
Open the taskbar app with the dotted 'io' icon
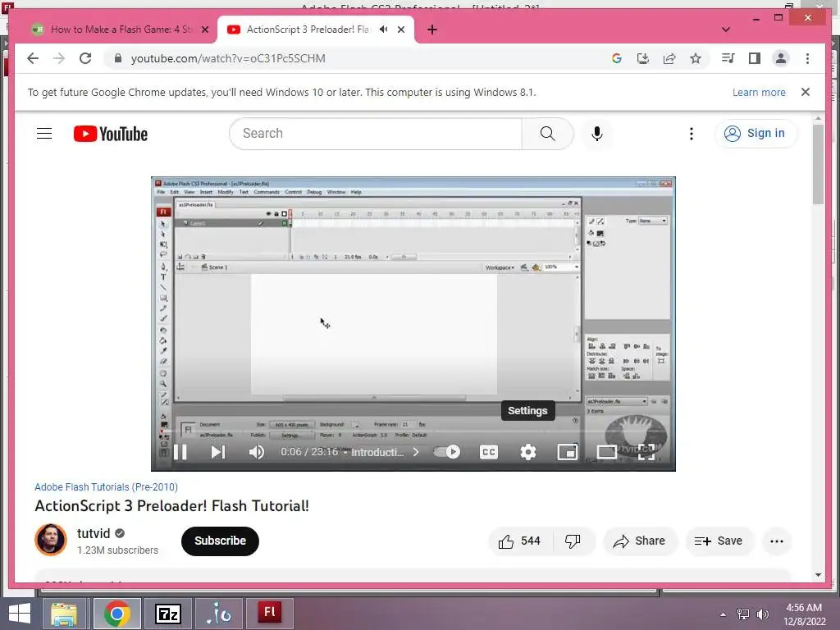point(218,614)
